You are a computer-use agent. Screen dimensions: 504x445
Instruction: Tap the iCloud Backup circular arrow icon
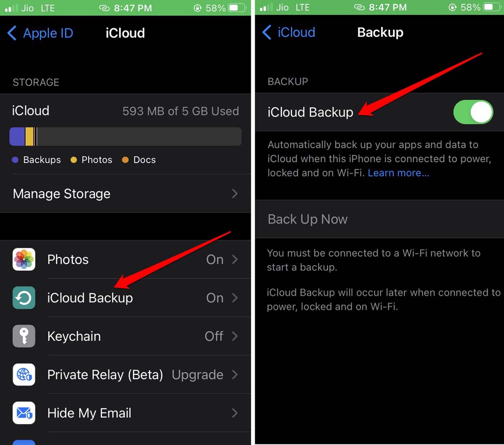coord(24,298)
